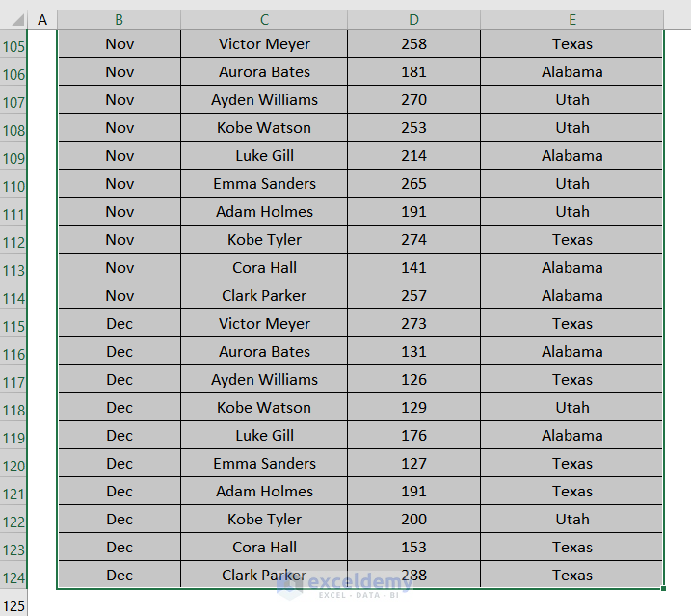
Task: Select the row 115 header
Action: pos(14,326)
